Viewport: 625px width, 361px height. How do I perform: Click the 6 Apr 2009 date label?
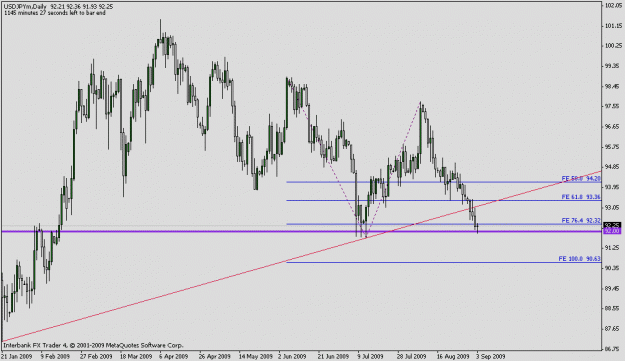[173, 356]
